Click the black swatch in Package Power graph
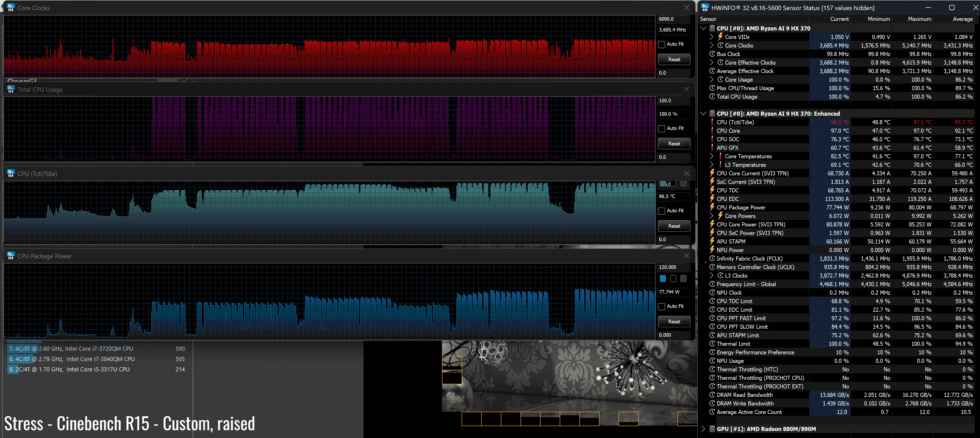 tap(673, 279)
